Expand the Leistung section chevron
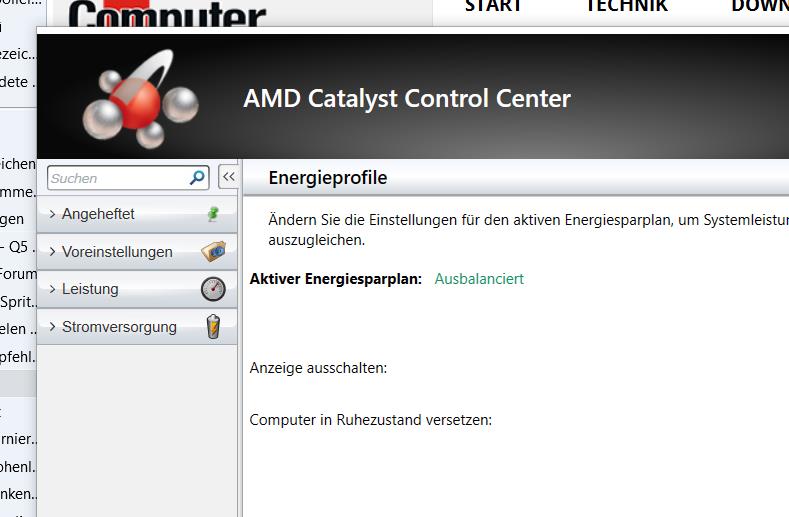The height and width of the screenshot is (517, 789). (x=52, y=289)
